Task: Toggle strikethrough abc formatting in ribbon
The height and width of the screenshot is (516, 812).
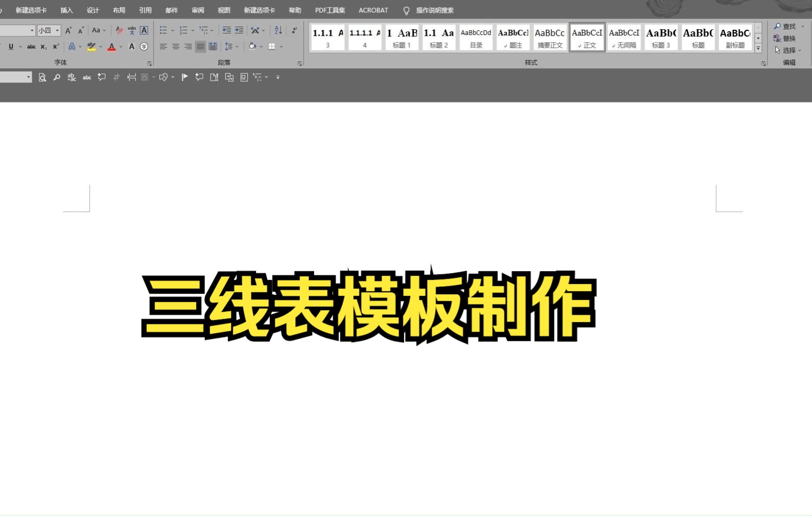Action: (x=31, y=46)
